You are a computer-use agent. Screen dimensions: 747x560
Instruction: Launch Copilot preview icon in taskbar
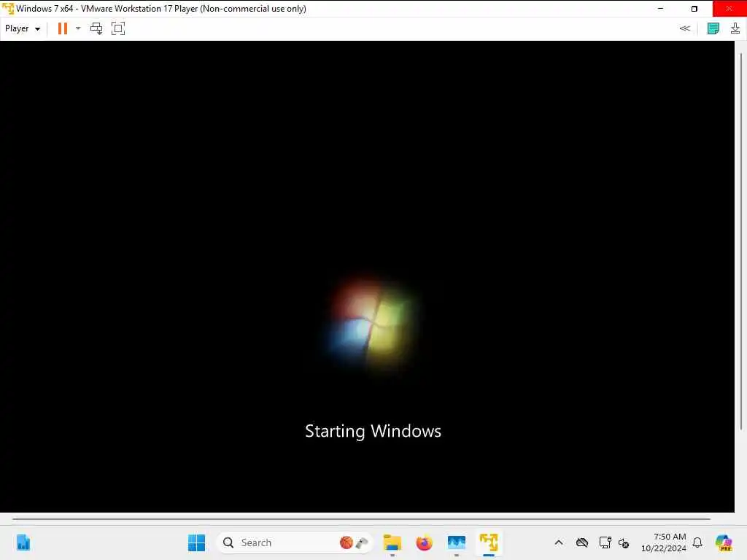click(x=724, y=542)
